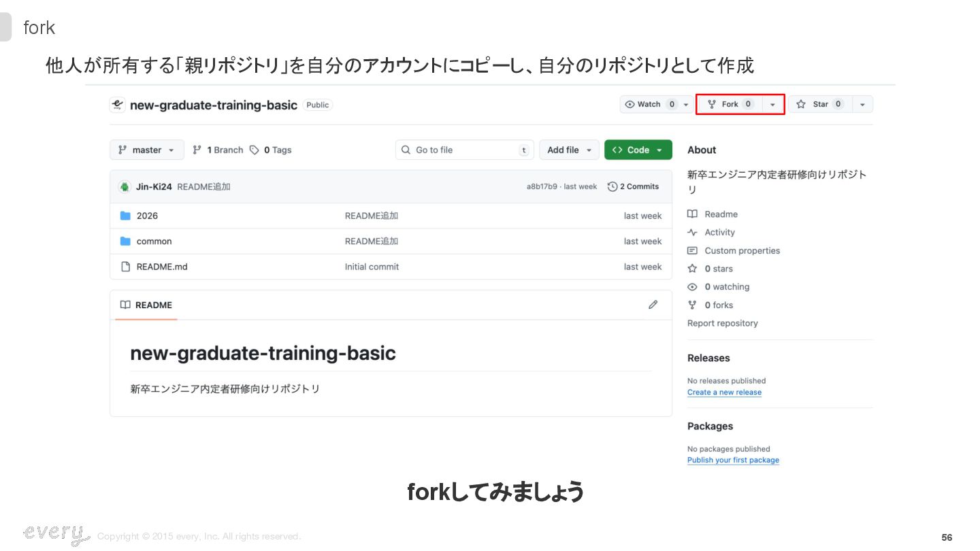The width and height of the screenshot is (980, 551).
Task: Click the 0 stars link
Action: coord(719,269)
